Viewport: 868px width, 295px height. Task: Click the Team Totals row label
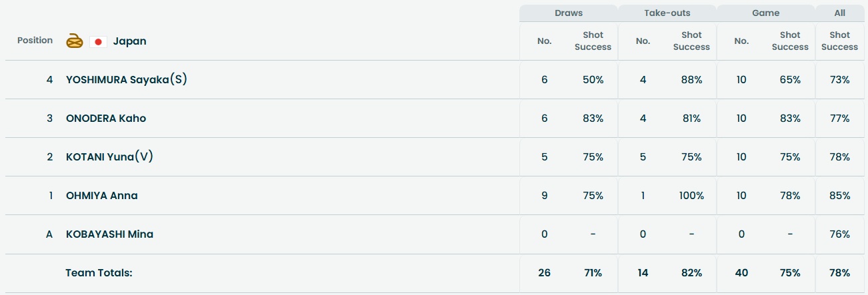(x=99, y=273)
